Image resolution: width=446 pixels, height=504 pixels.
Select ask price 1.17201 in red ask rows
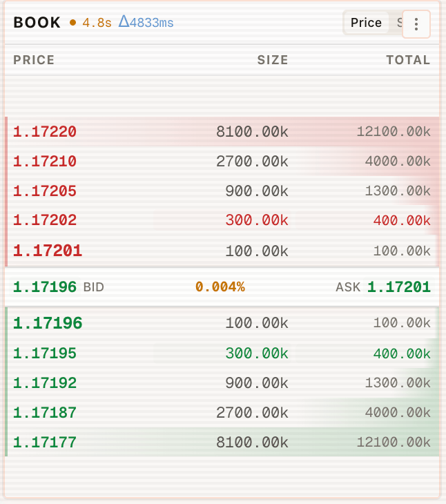[x=48, y=251]
